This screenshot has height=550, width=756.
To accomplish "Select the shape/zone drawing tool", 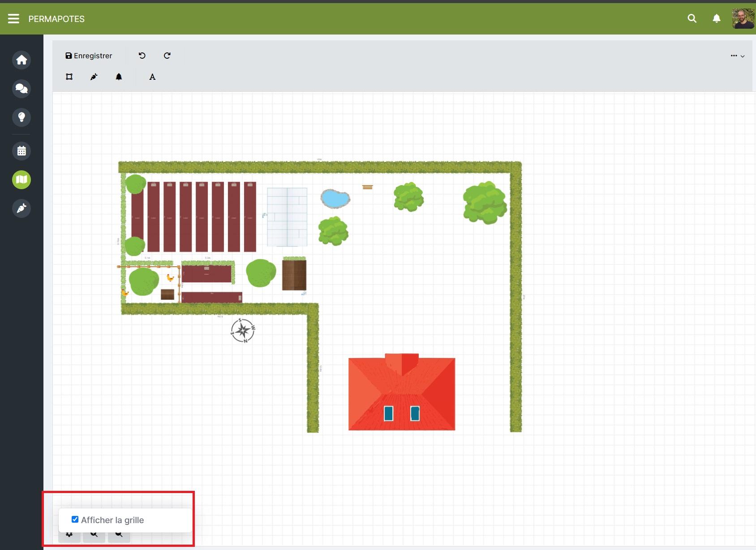I will 69,77.
